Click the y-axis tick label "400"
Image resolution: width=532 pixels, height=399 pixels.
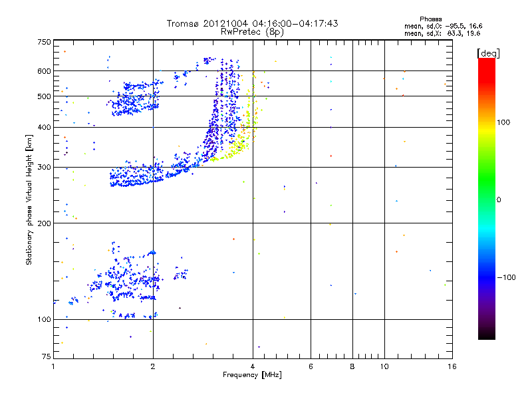(44, 127)
